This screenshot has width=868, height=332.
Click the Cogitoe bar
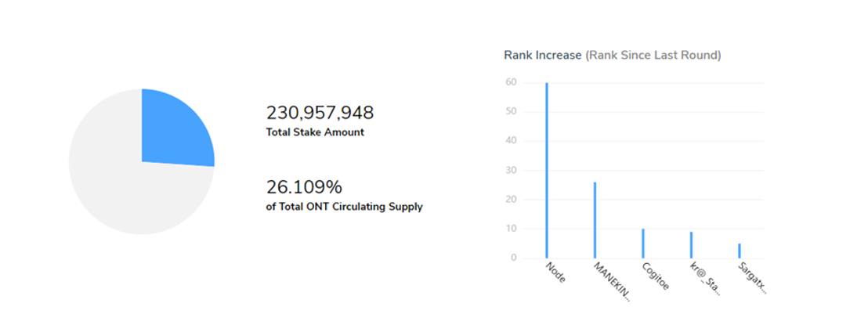pyautogui.click(x=643, y=244)
